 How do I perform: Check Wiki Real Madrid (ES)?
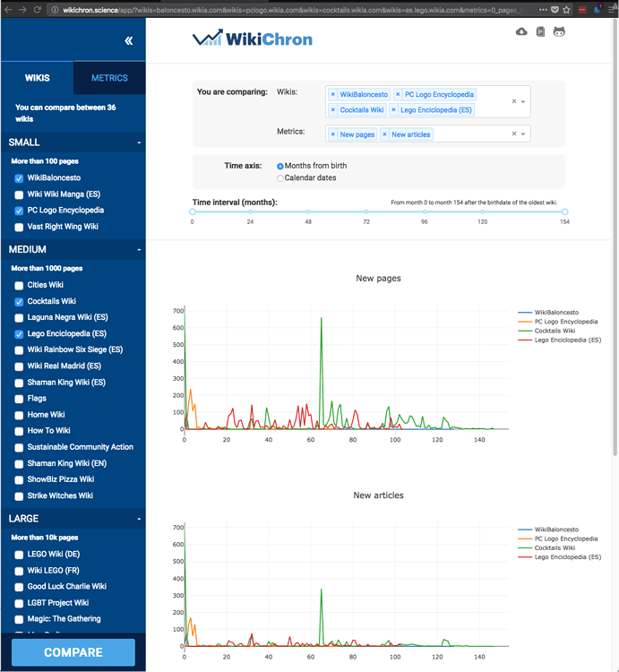click(x=19, y=366)
